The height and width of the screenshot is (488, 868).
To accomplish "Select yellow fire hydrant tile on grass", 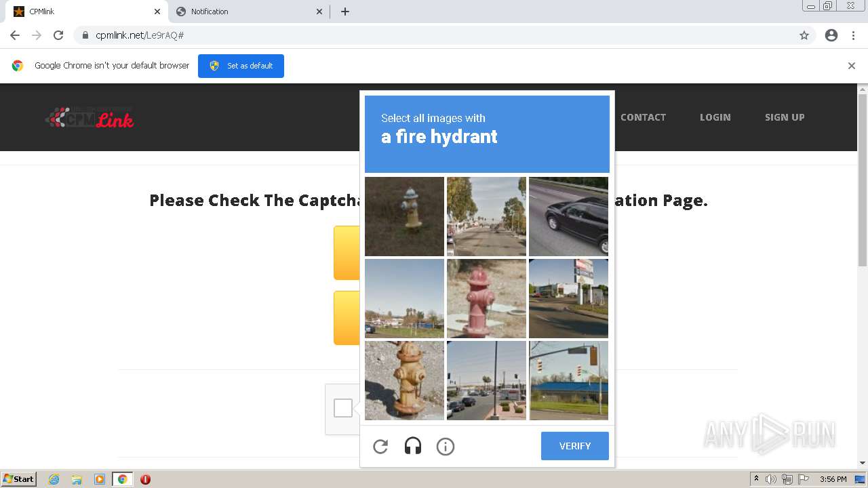I will point(404,216).
